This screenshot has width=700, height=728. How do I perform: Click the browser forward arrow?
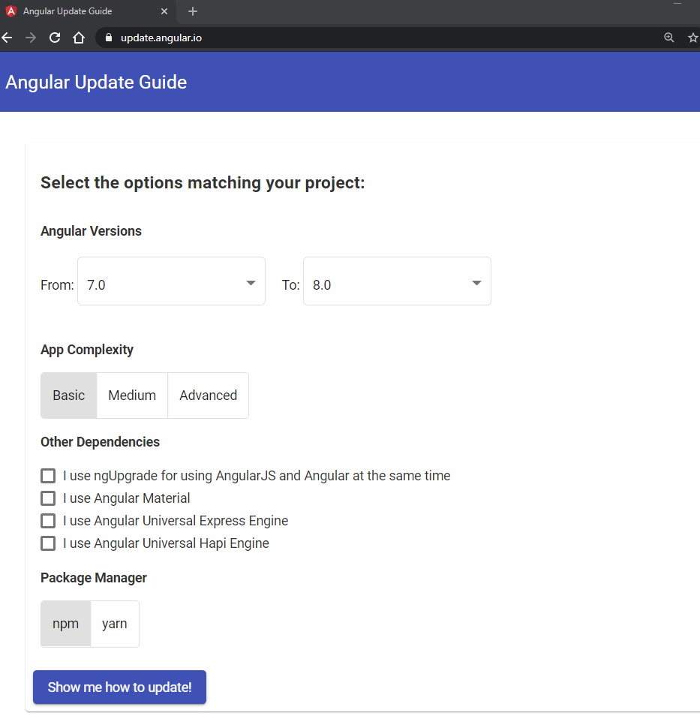click(x=31, y=38)
